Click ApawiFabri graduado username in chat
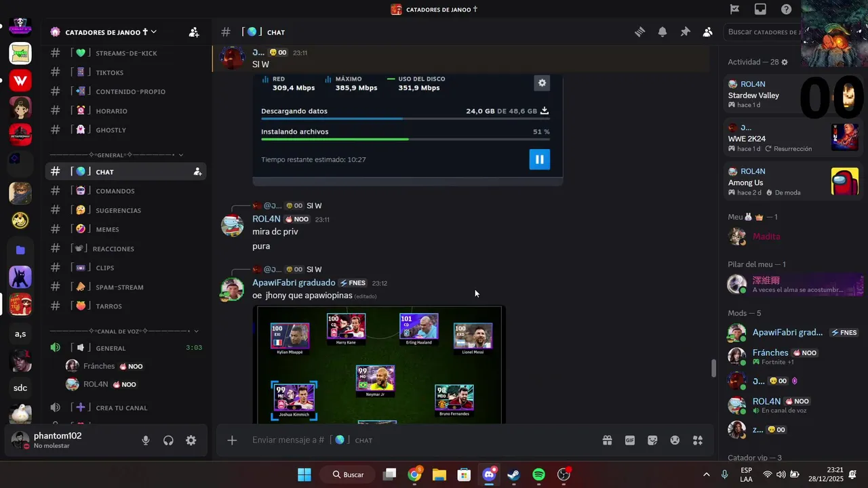This screenshot has height=488, width=868. (x=294, y=283)
